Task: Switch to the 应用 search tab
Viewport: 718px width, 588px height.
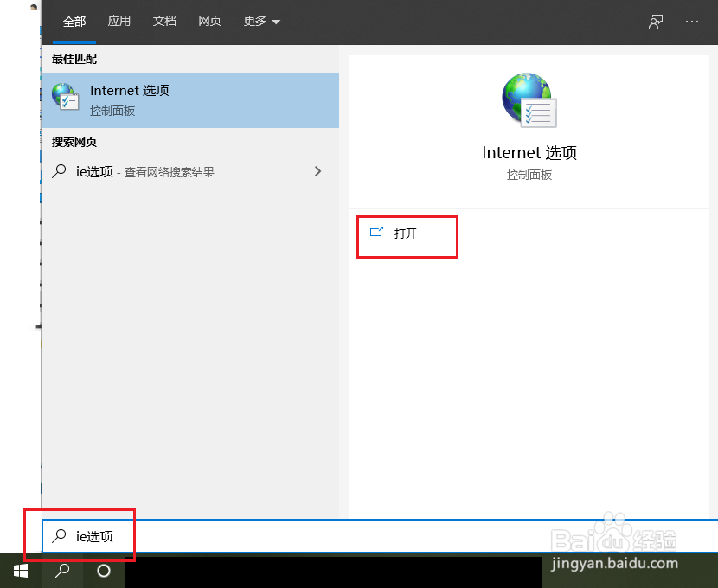Action: tap(119, 21)
